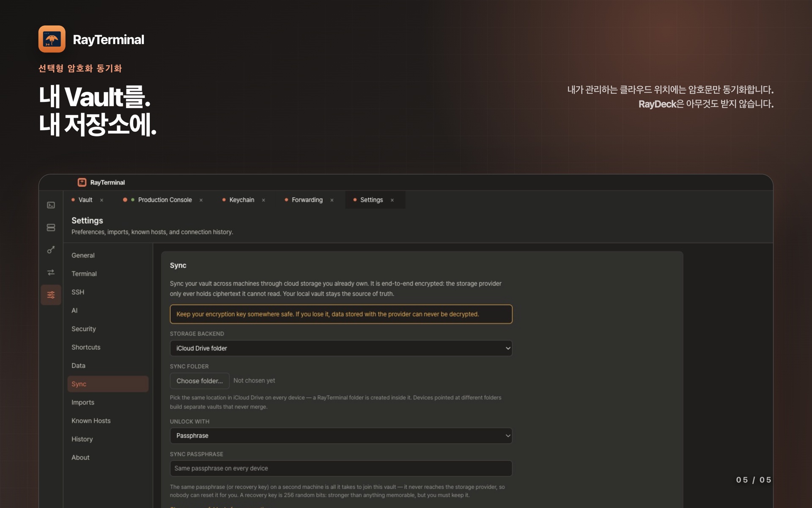Switch to the Forwarding tab
This screenshot has width=812, height=508.
(x=307, y=200)
